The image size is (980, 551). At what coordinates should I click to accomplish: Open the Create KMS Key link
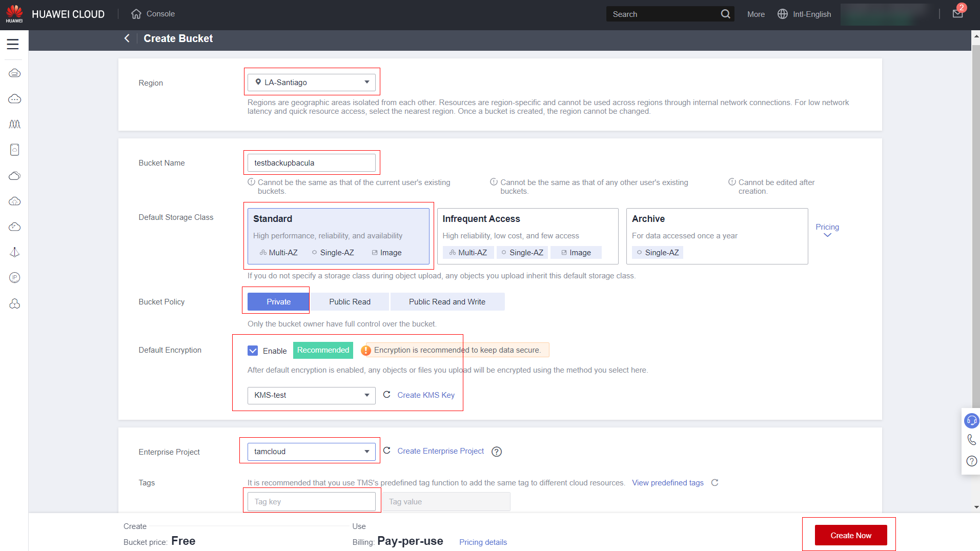click(425, 395)
